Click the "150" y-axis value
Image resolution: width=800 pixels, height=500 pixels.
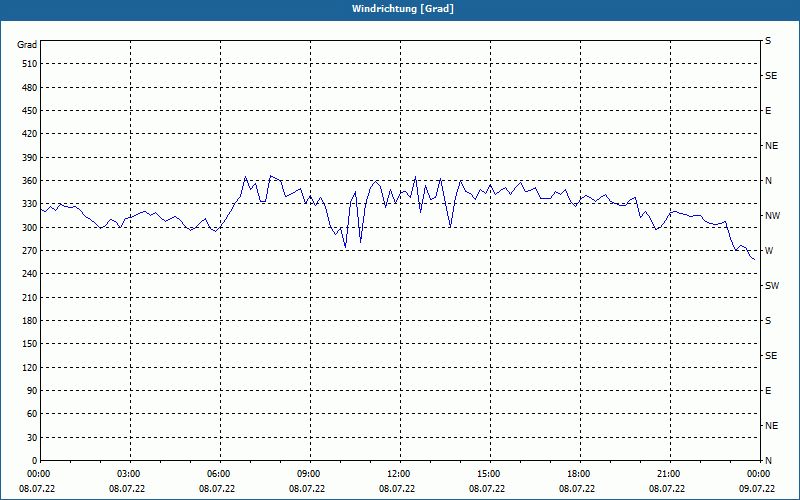[30, 344]
